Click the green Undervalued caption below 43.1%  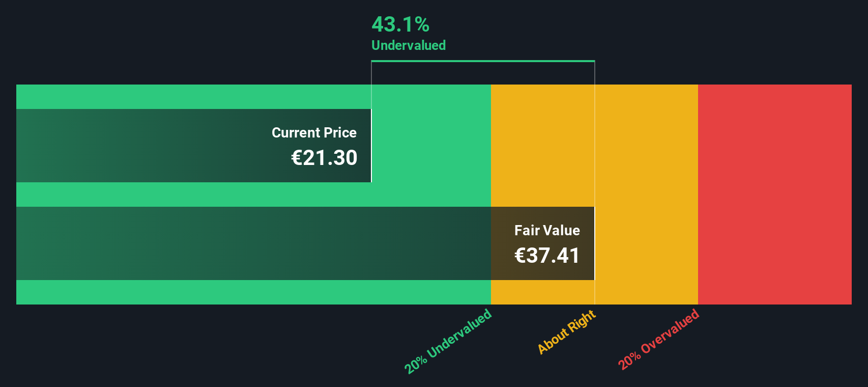pyautogui.click(x=409, y=45)
